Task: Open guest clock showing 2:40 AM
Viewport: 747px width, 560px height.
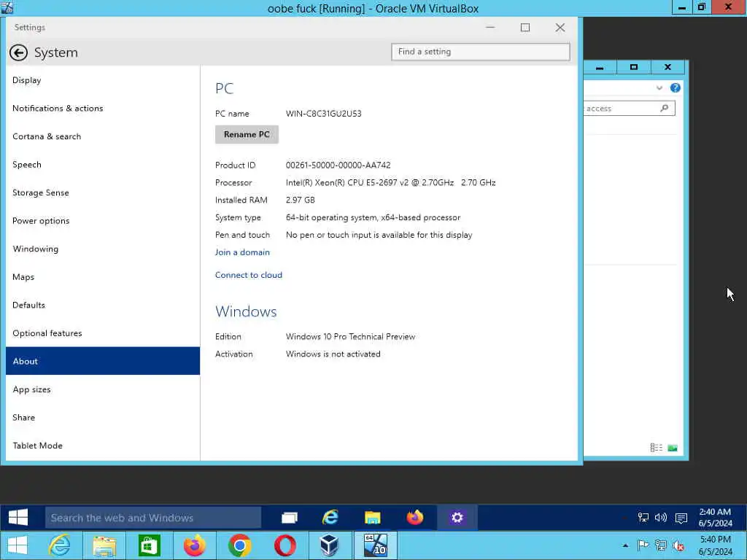Action: coord(715,518)
